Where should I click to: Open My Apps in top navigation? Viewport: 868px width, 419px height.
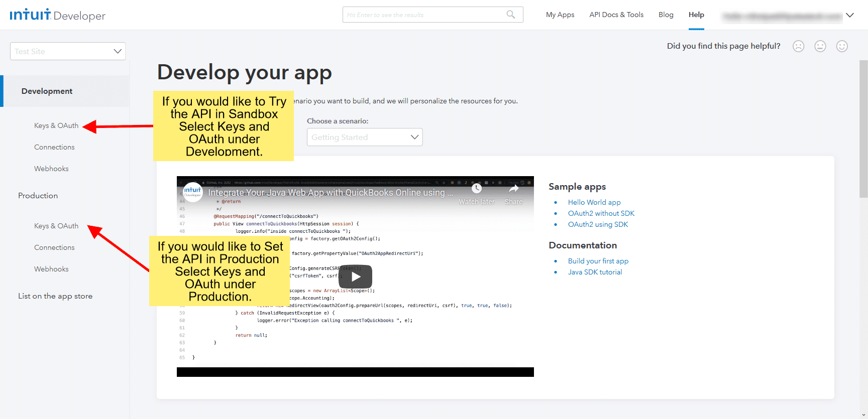[560, 15]
